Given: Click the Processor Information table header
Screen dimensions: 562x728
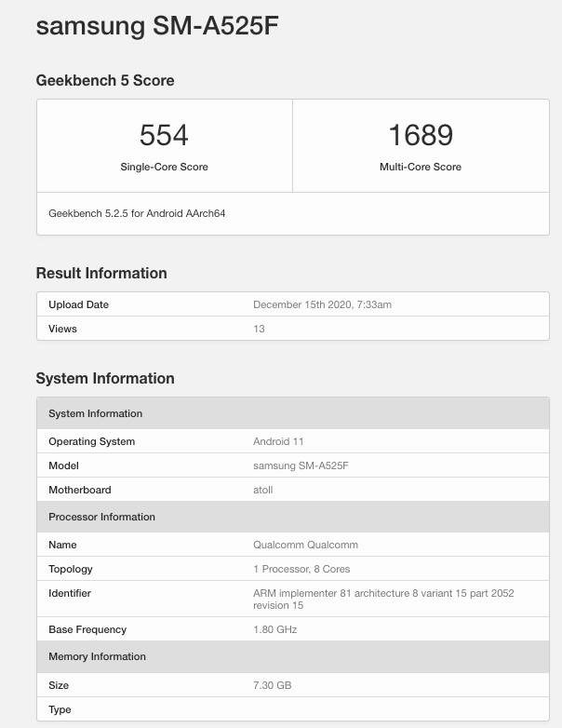Looking at the screenshot, I should (293, 517).
